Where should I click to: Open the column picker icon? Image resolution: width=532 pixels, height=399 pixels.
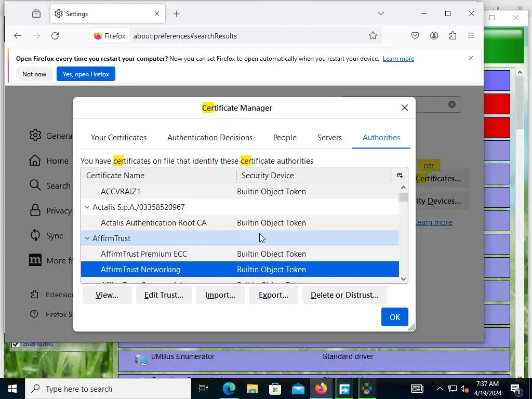pos(400,176)
